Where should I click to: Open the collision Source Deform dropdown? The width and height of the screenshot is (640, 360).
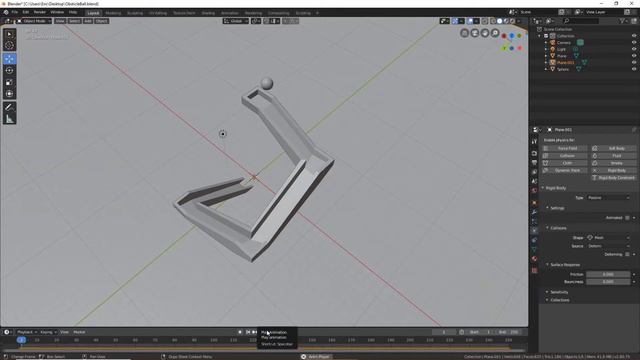pyautogui.click(x=608, y=246)
